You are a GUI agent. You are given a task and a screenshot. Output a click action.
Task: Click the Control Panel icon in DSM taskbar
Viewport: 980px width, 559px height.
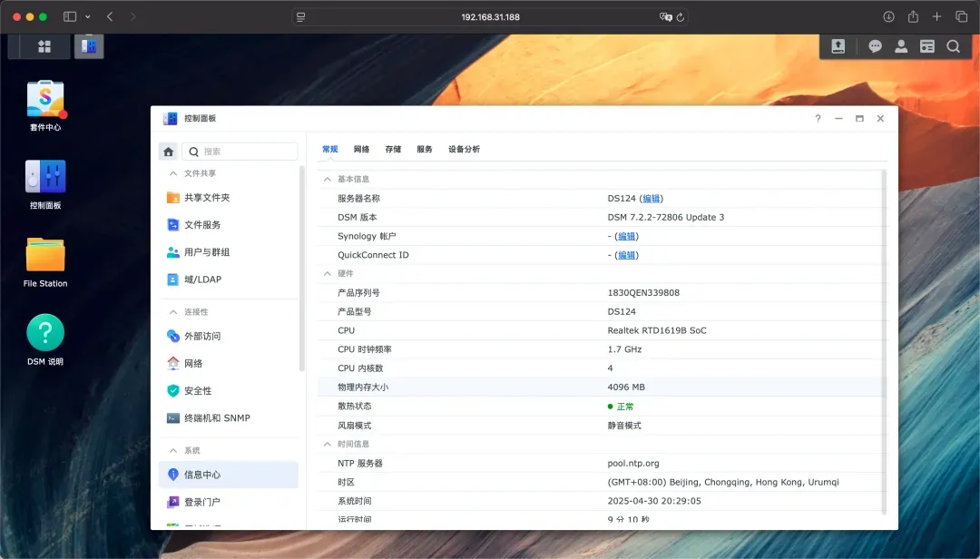[89, 47]
